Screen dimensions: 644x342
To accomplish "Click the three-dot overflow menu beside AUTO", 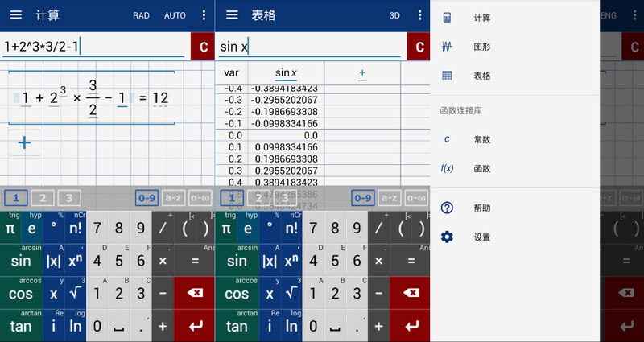I will pos(203,15).
